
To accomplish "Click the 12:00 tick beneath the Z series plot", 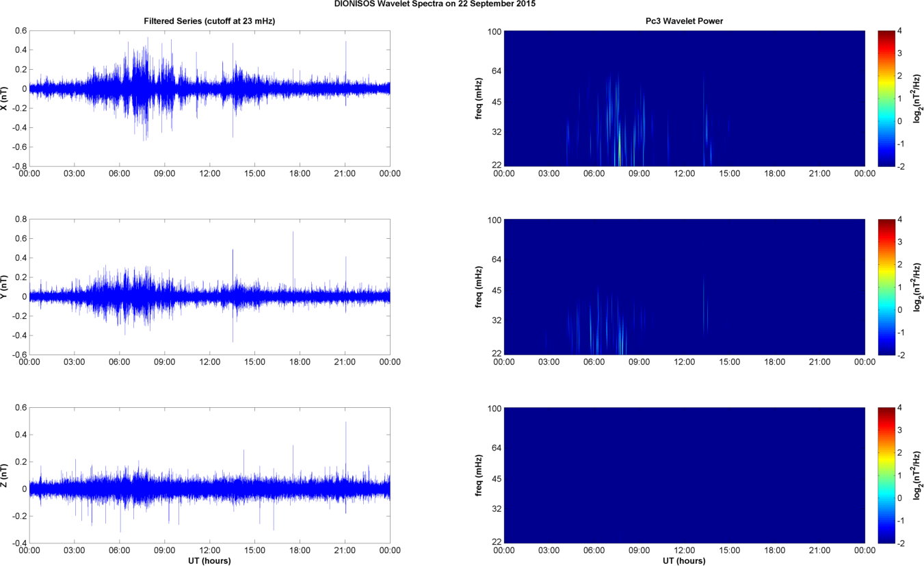I will pyautogui.click(x=209, y=550).
